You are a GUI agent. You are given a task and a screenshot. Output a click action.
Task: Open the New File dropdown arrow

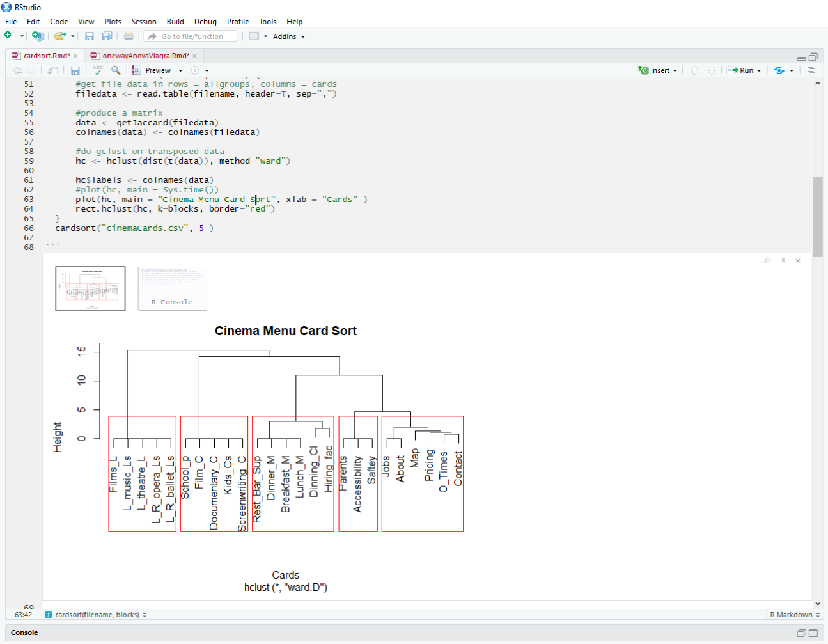(x=22, y=36)
